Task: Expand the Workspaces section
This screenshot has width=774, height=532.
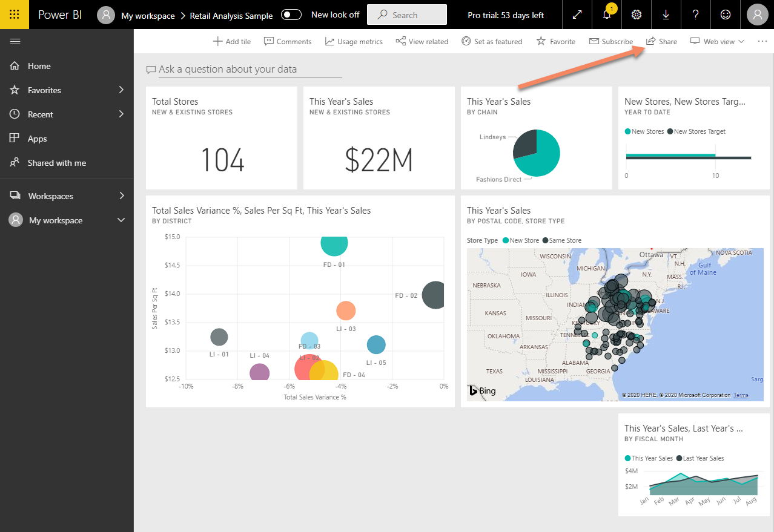Action: [121, 195]
